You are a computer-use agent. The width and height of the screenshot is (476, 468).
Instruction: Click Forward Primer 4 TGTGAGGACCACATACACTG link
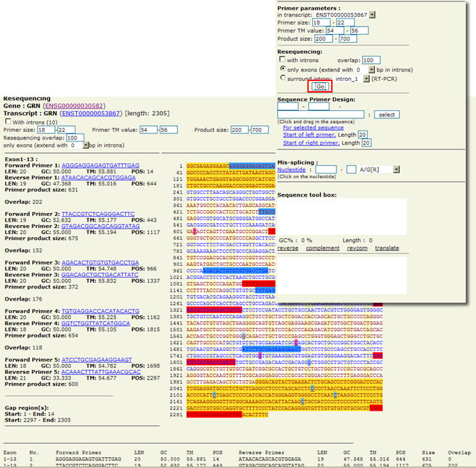pyautogui.click(x=101, y=311)
